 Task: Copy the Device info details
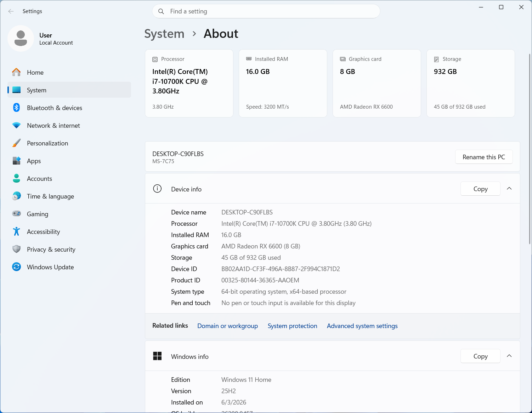tap(480, 189)
